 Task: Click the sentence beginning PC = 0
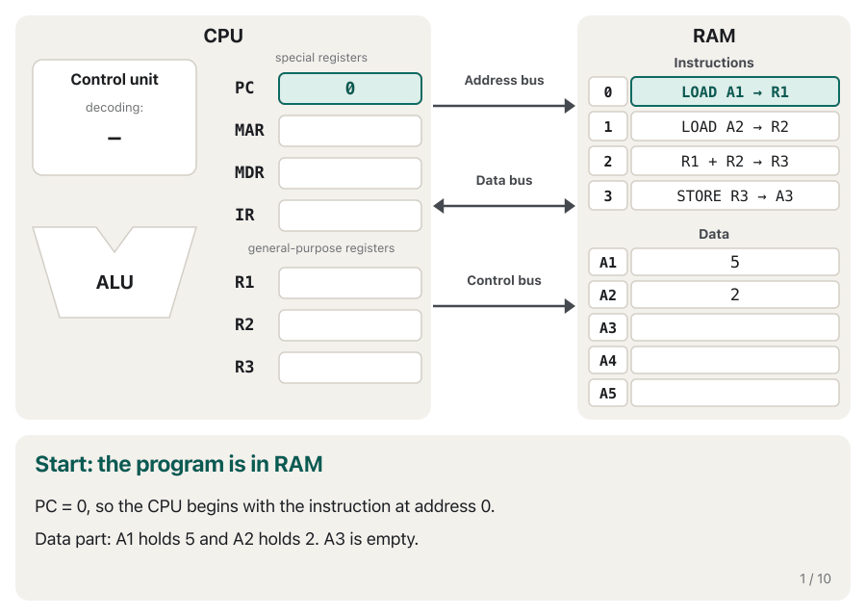[x=265, y=506]
